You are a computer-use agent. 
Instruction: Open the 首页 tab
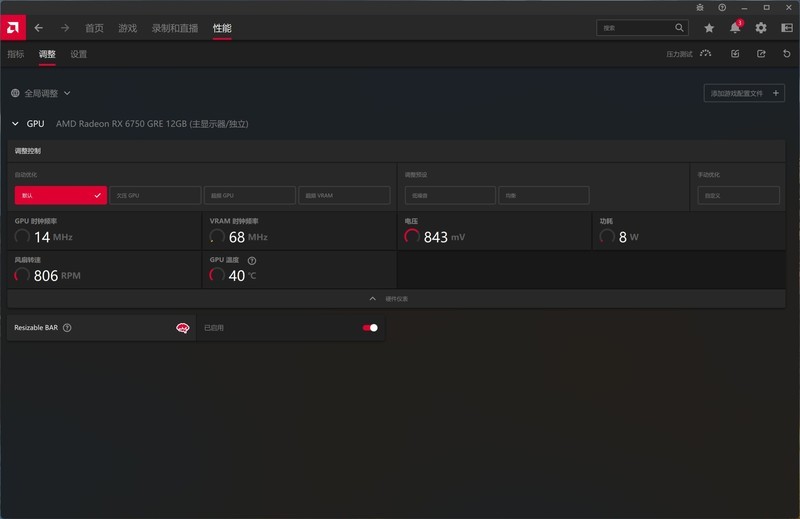click(x=94, y=28)
